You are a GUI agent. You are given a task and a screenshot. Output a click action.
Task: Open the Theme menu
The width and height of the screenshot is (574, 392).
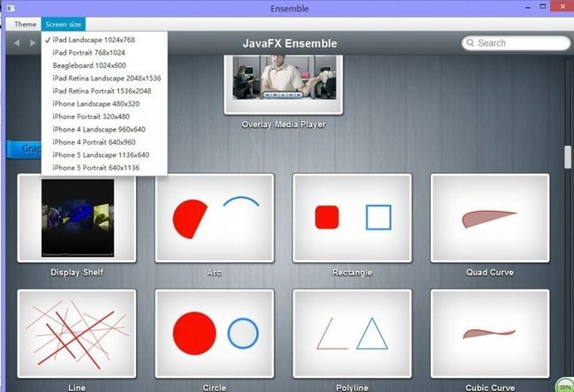[25, 24]
